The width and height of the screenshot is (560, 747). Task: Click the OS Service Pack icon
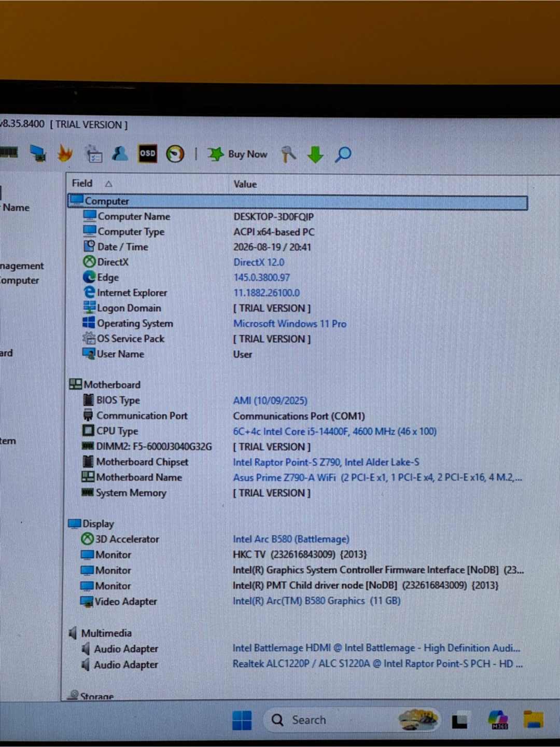89,338
